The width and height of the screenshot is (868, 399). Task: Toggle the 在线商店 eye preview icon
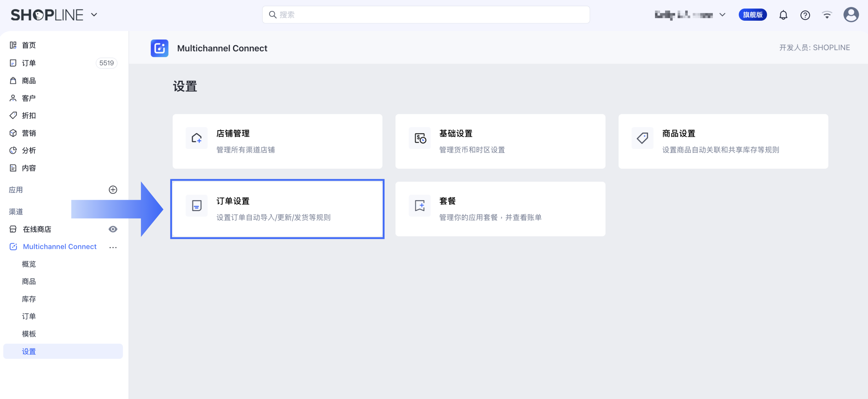point(113,229)
